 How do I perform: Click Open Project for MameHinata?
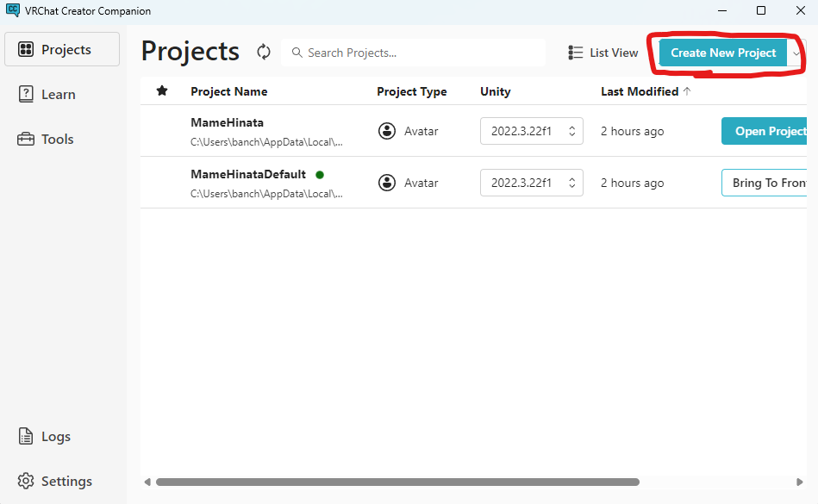click(x=767, y=131)
